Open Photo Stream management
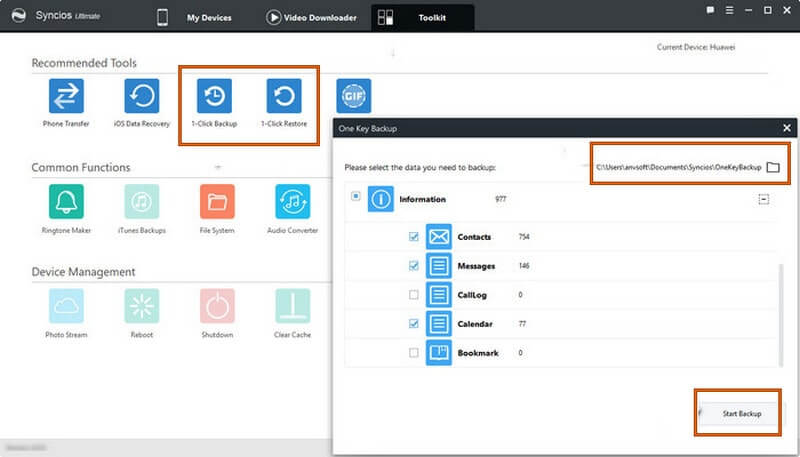 point(66,306)
